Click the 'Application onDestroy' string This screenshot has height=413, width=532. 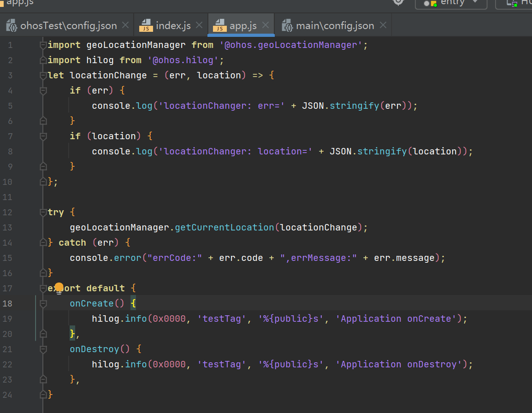click(399, 364)
